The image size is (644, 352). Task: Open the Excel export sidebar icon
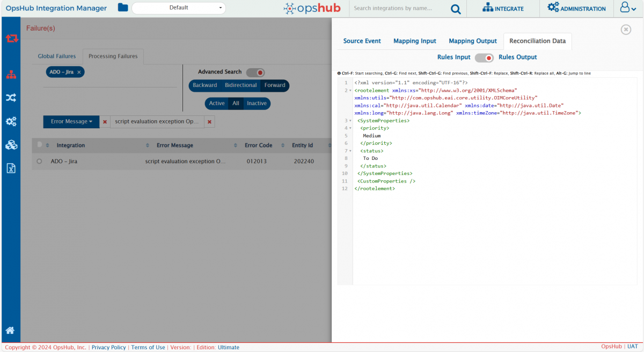(11, 168)
